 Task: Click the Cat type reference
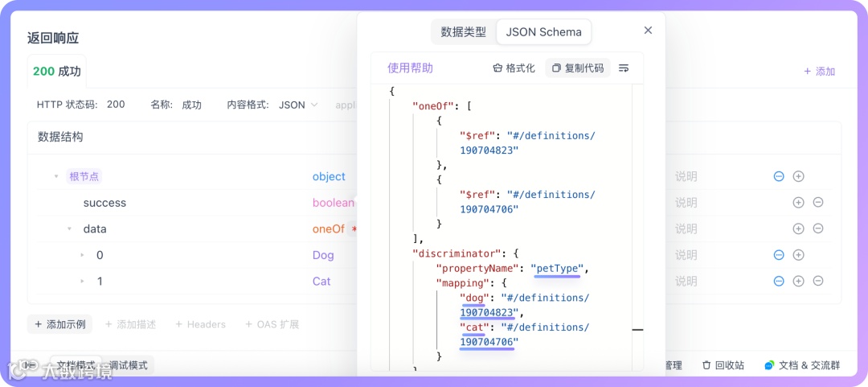click(x=321, y=281)
